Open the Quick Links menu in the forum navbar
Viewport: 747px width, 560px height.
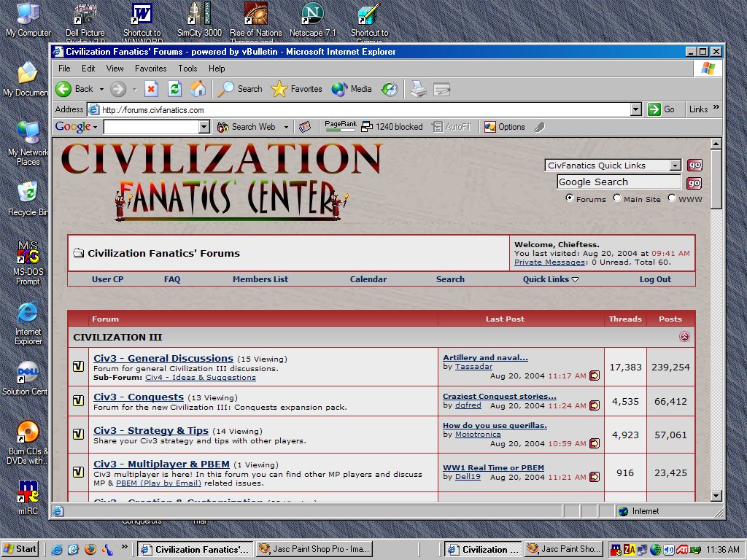551,279
